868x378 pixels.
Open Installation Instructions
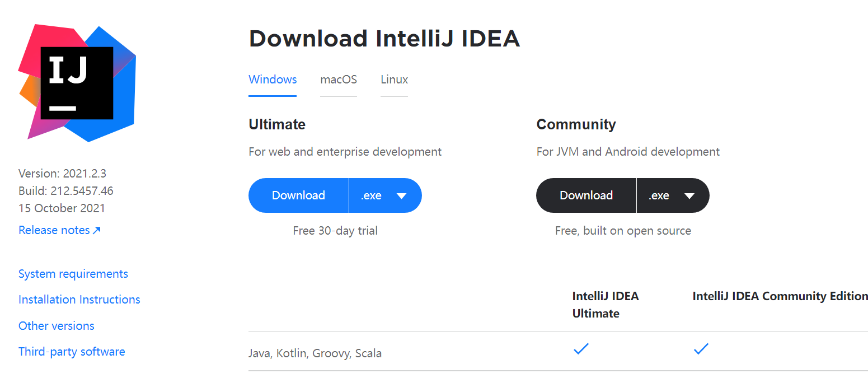point(79,299)
